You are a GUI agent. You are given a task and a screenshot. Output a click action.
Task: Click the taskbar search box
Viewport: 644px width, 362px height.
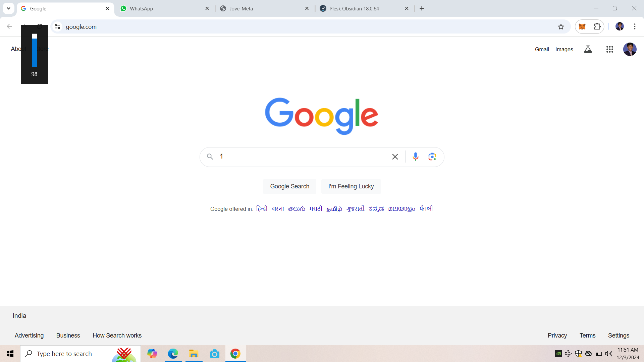tap(80, 354)
